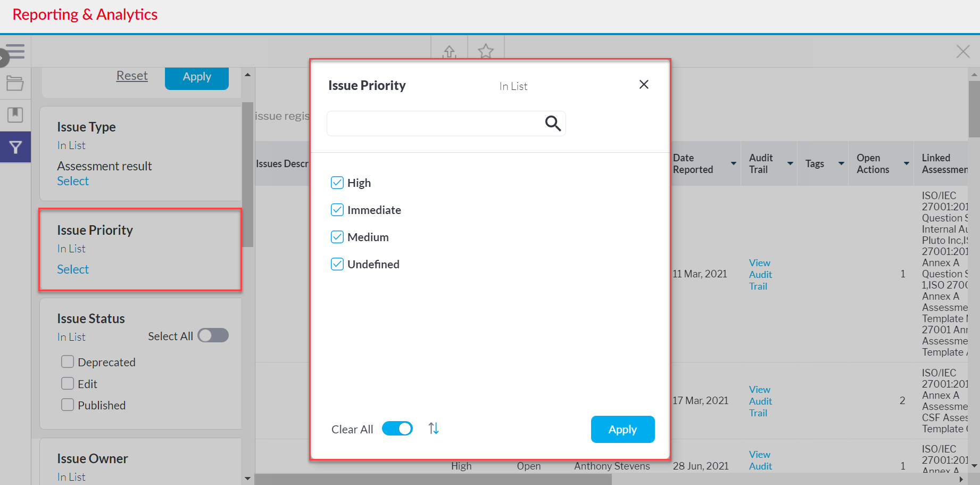980x485 pixels.
Task: Check the Deprecated status checkbox
Action: [x=68, y=362]
